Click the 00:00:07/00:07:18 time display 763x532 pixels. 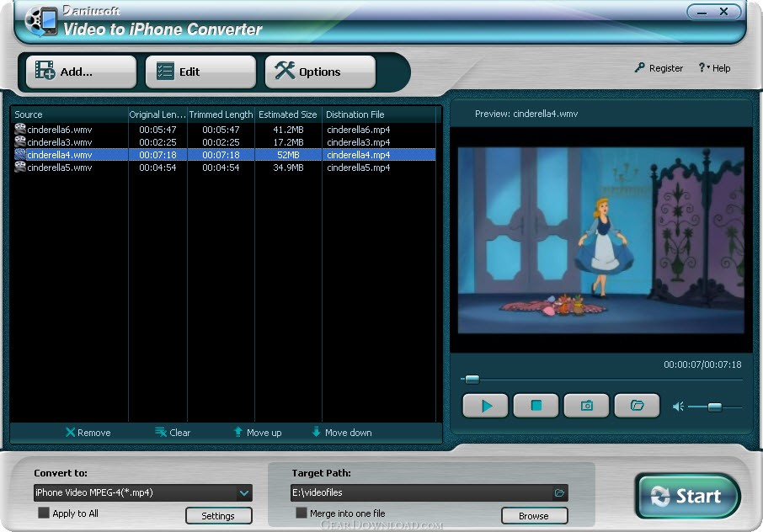[702, 364]
